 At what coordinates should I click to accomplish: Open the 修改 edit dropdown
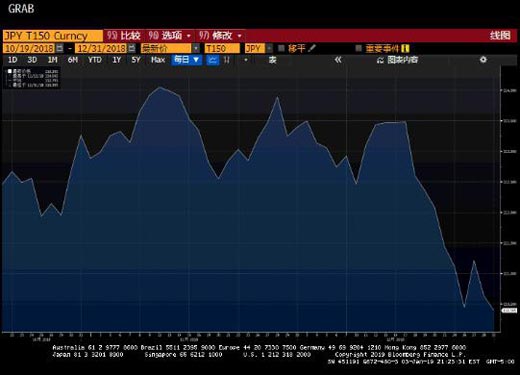tap(220, 35)
